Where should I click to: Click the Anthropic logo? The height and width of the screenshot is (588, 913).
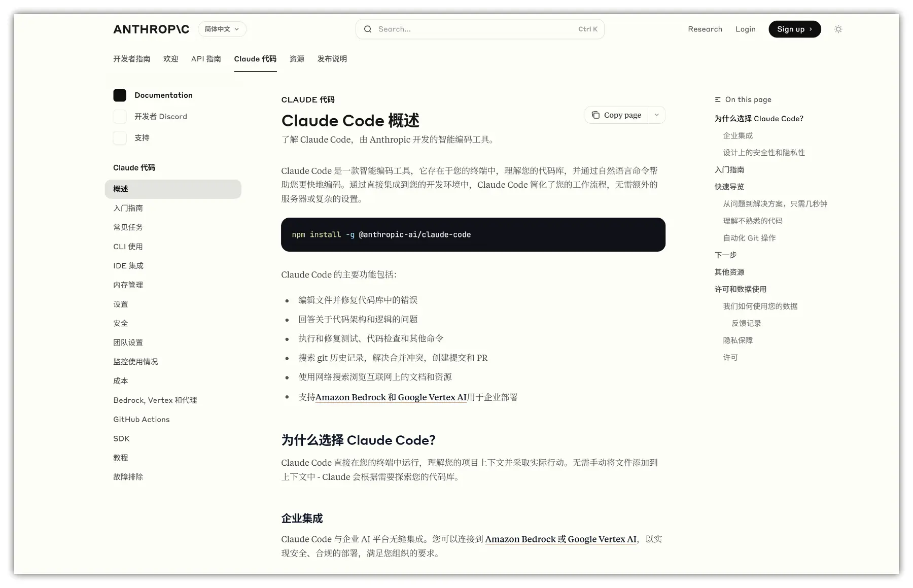coord(151,29)
